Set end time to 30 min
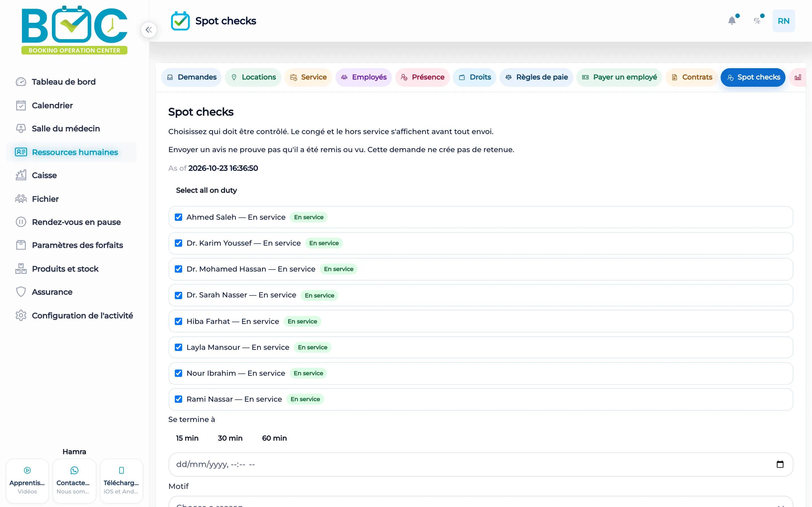Image resolution: width=812 pixels, height=507 pixels. (230, 438)
